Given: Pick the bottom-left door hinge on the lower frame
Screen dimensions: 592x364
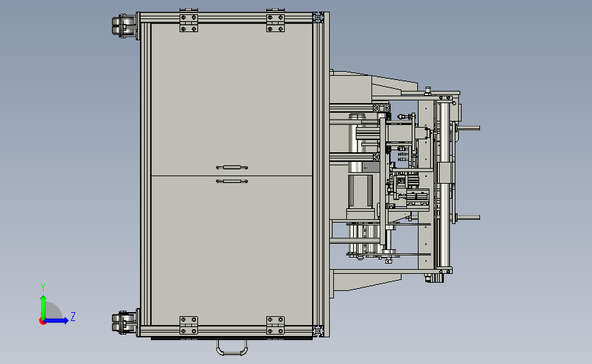Looking at the screenshot, I should (x=188, y=326).
